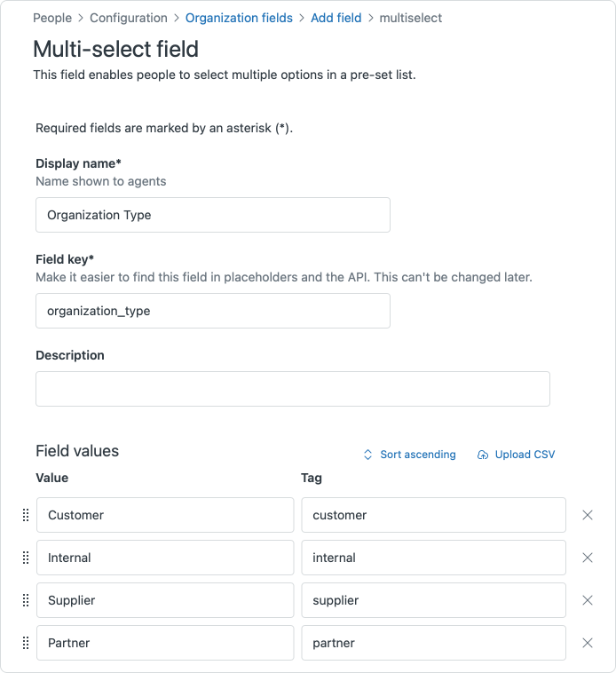616x673 pixels.
Task: Click the Partner row drag handle
Action: tap(25, 643)
